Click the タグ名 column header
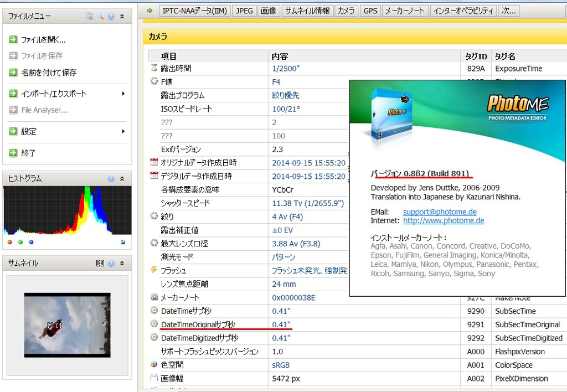Screen dimensions: 567x392 pos(505,56)
